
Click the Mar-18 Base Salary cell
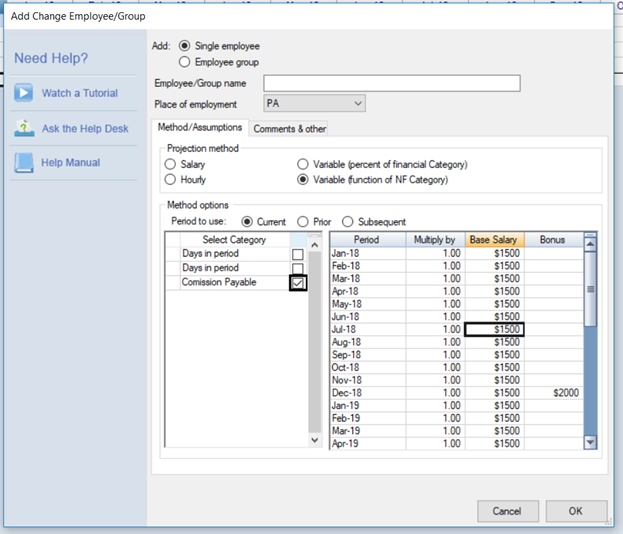pyautogui.click(x=495, y=279)
